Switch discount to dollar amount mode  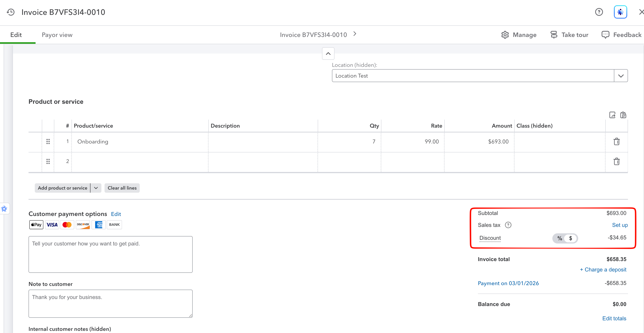pos(571,238)
